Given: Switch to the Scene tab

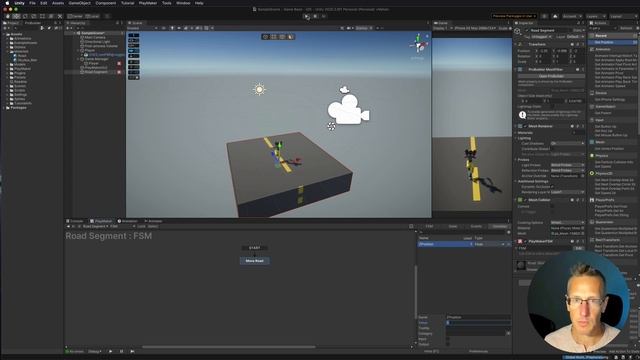Looking at the screenshot, I should tap(135, 23).
